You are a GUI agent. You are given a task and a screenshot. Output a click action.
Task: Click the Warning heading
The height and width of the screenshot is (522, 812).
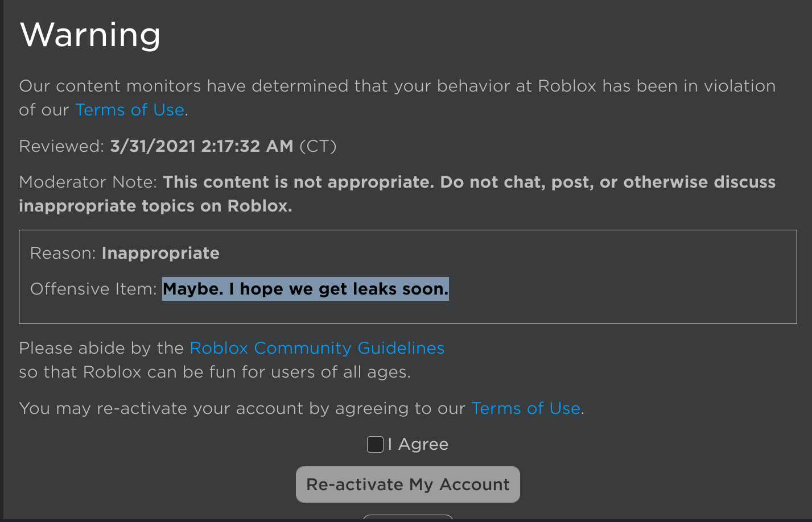click(x=90, y=35)
